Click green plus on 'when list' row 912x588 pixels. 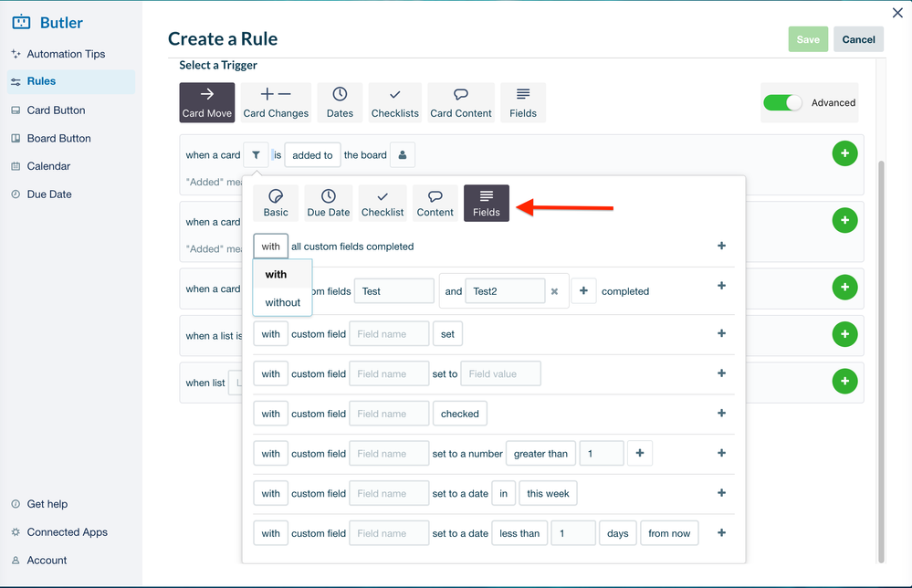[844, 382]
